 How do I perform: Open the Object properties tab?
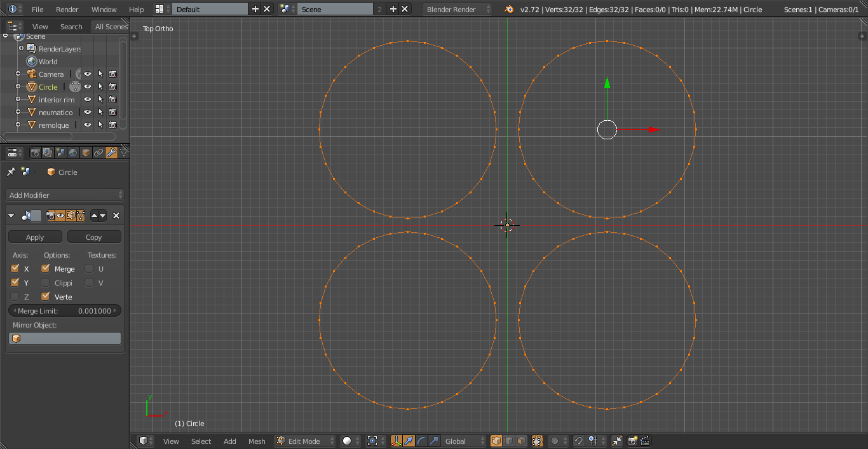(x=86, y=153)
